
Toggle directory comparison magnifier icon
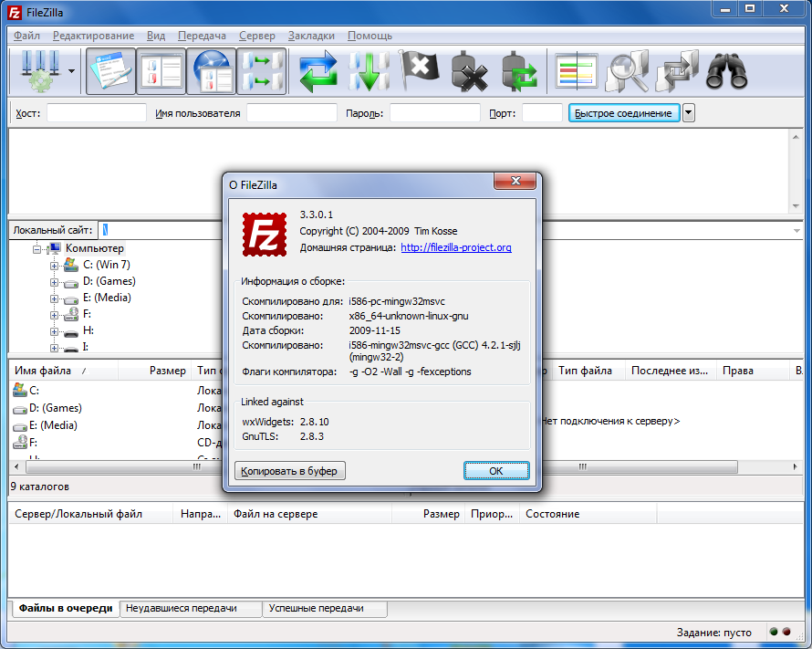627,71
